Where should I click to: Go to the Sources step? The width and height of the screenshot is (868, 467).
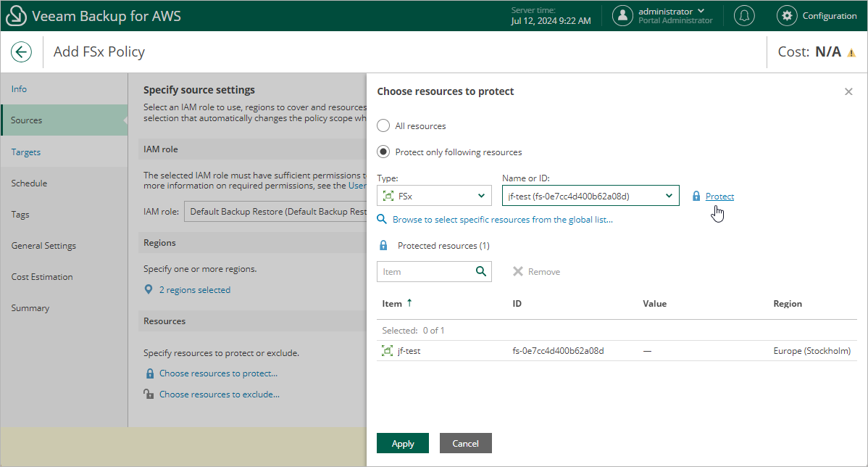(x=64, y=120)
